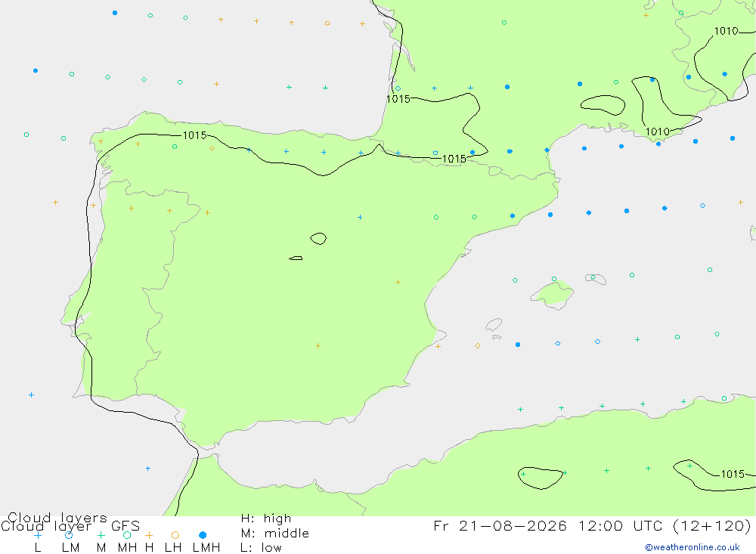Click the green circle MH legend symbol
This screenshot has height=554, width=756.
pos(127,535)
